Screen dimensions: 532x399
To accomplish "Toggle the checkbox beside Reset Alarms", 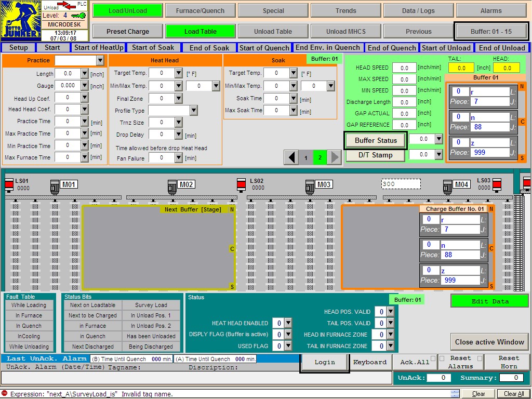I will tap(442, 358).
